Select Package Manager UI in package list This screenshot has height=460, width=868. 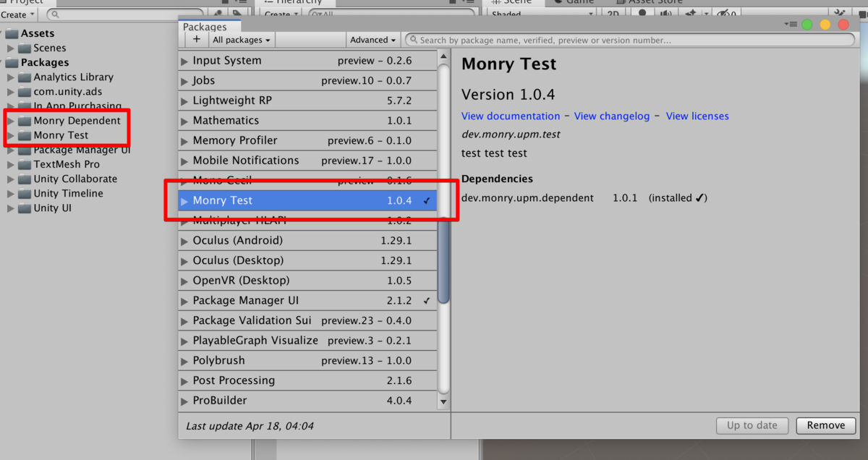pyautogui.click(x=307, y=300)
